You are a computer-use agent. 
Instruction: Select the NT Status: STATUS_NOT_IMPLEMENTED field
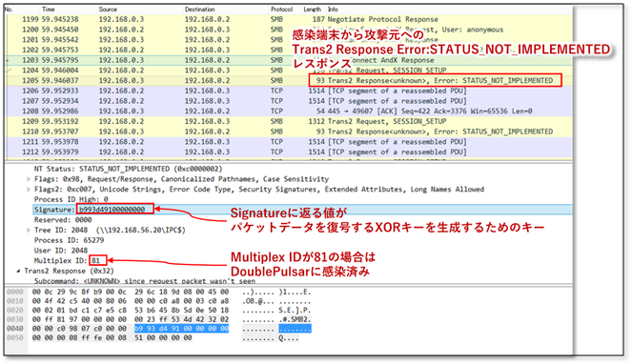(128, 169)
